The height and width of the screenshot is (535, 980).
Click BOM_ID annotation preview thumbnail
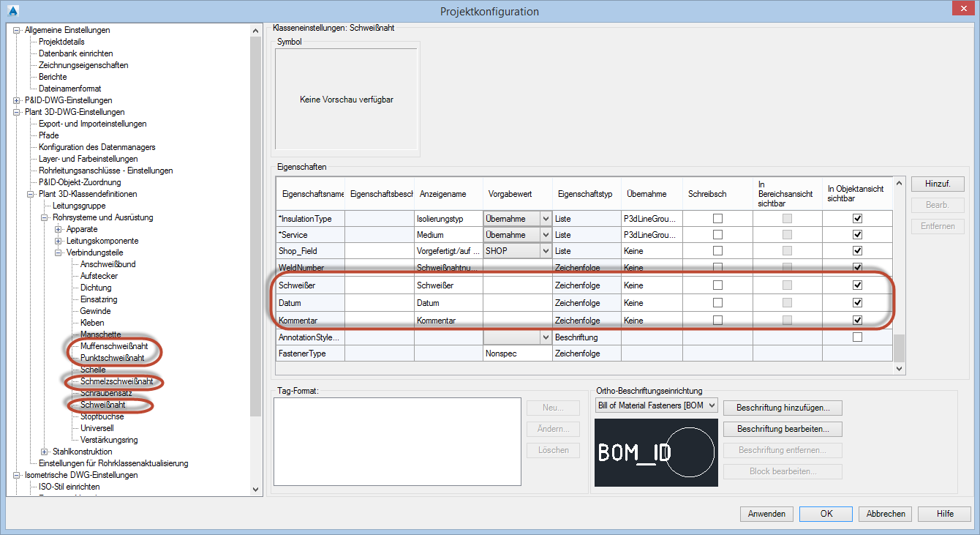point(656,453)
